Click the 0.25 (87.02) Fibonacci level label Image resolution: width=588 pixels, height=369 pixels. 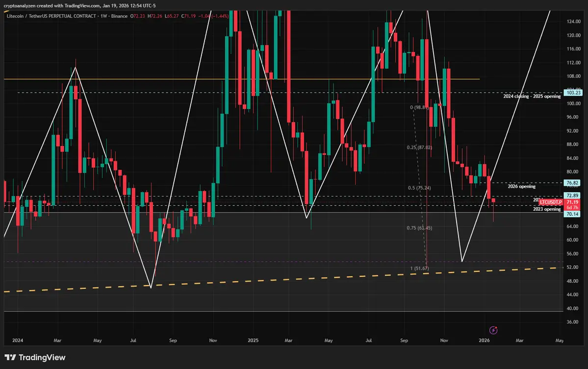(x=419, y=148)
